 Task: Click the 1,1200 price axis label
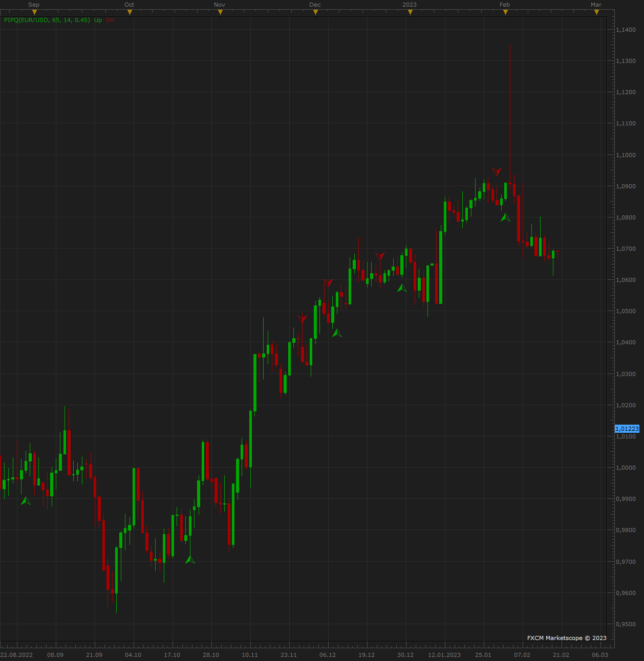(x=626, y=92)
